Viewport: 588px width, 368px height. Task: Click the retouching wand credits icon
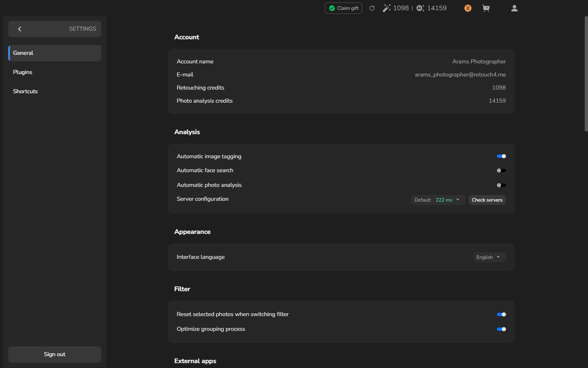(386, 8)
